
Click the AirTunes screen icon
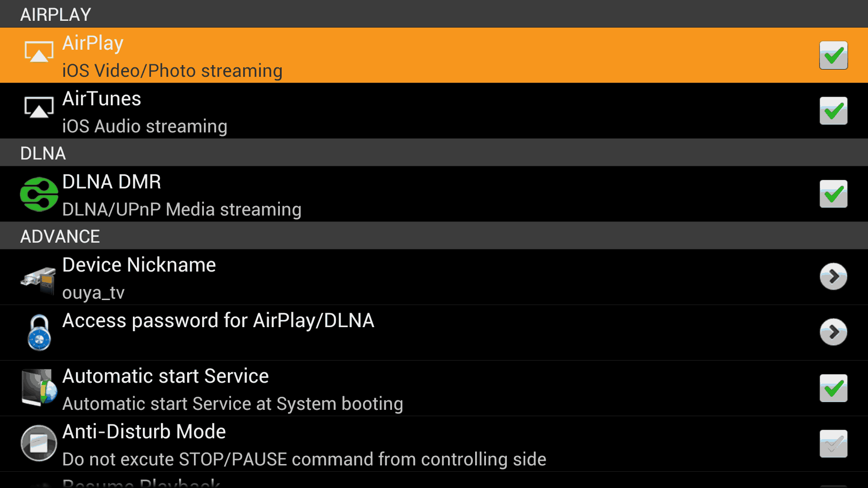pos(39,107)
